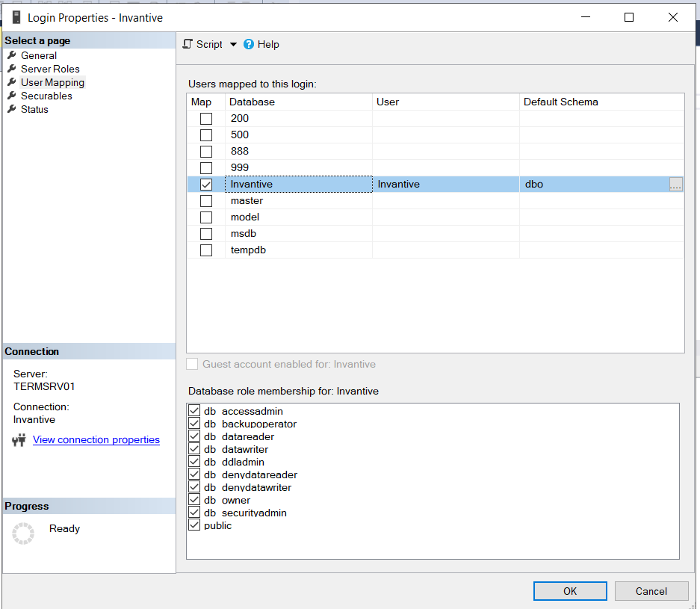Click the wrench icon beside General
Image resolution: width=700 pixels, height=609 pixels.
click(x=12, y=55)
